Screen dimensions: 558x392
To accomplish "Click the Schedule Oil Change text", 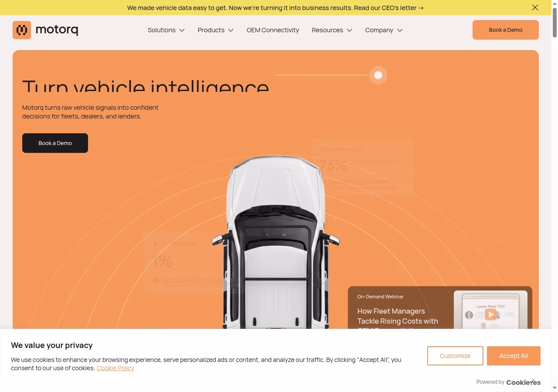I will click(x=192, y=280).
